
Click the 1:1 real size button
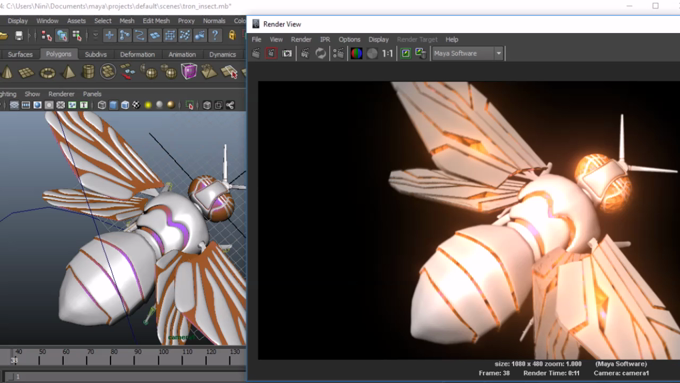point(387,53)
